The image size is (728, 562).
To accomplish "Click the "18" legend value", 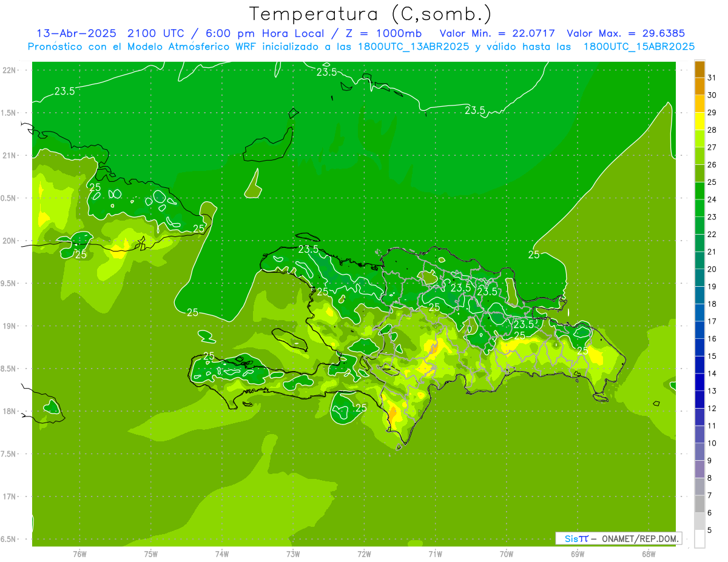I will (712, 304).
